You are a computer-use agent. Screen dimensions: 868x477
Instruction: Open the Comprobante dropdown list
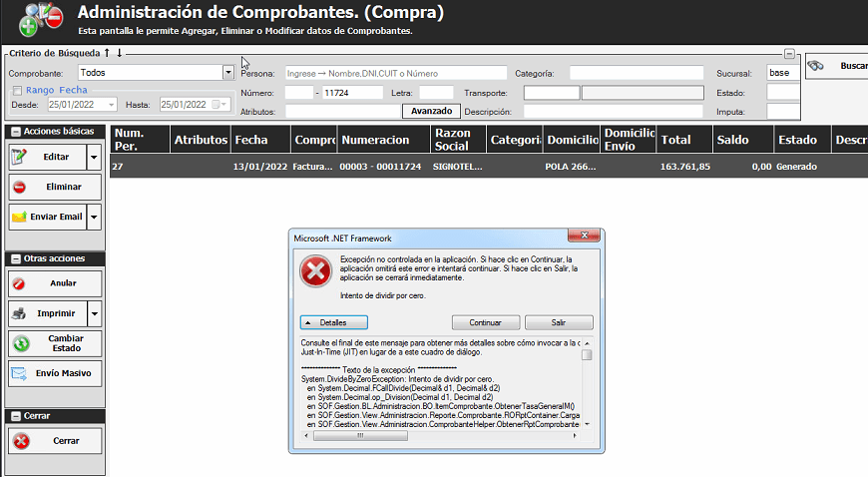[x=227, y=73]
